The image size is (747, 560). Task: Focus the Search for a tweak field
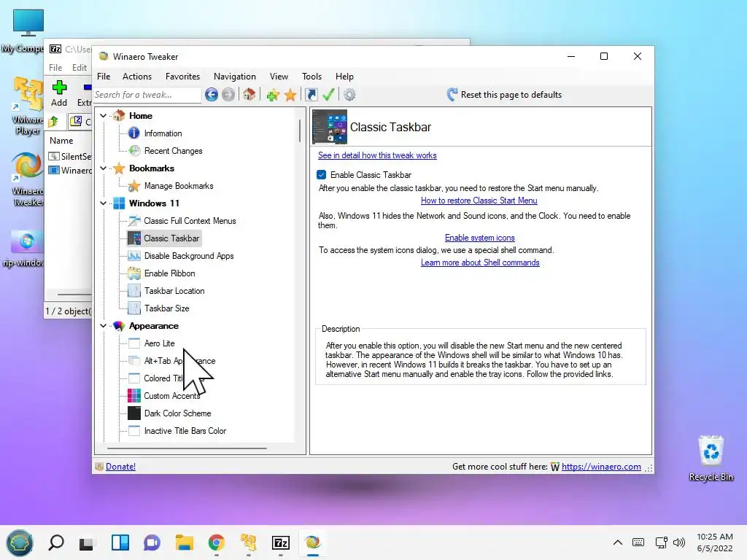click(147, 95)
